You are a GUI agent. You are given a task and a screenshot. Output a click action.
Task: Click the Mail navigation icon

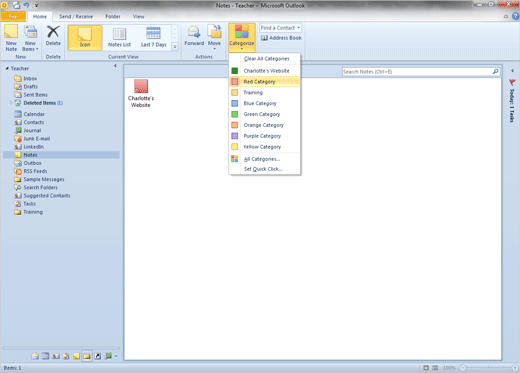coord(35,356)
